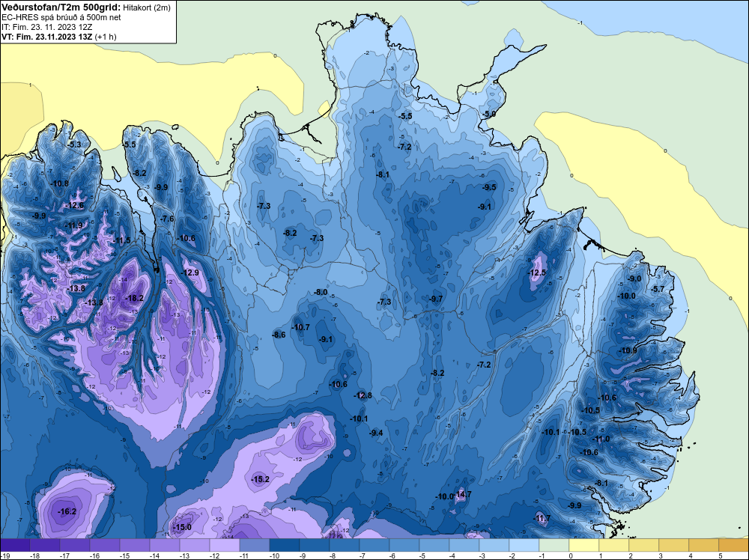749x560 pixels.
Task: Click the -7.6 temperature label
Action: click(x=167, y=219)
